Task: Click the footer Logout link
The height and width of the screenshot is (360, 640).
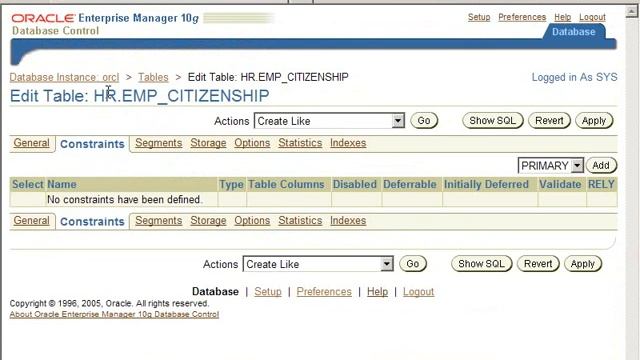Action: [418, 291]
